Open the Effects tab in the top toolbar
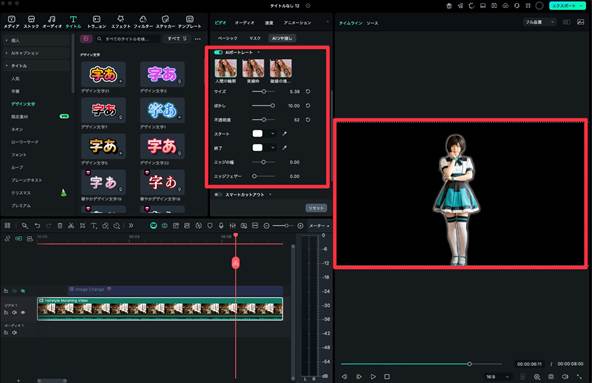This screenshot has width=592, height=383. (x=120, y=22)
